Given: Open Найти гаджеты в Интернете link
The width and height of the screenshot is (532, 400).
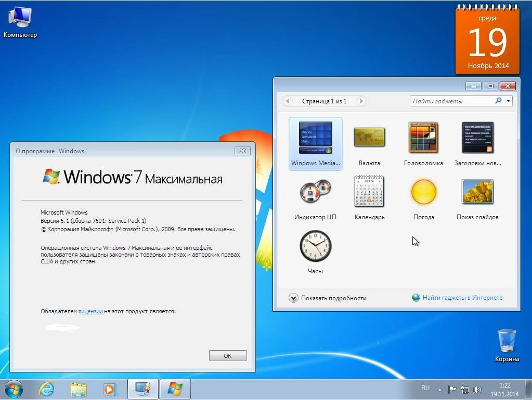Looking at the screenshot, I should coord(462,298).
